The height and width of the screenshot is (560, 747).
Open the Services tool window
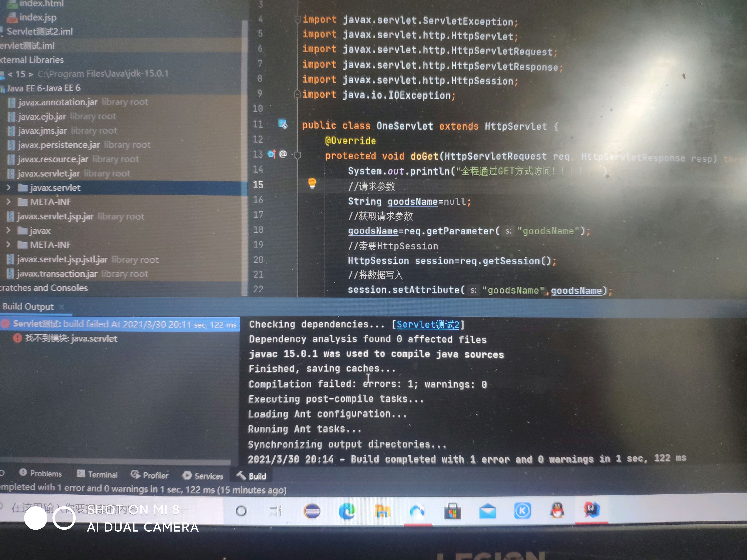pos(203,476)
